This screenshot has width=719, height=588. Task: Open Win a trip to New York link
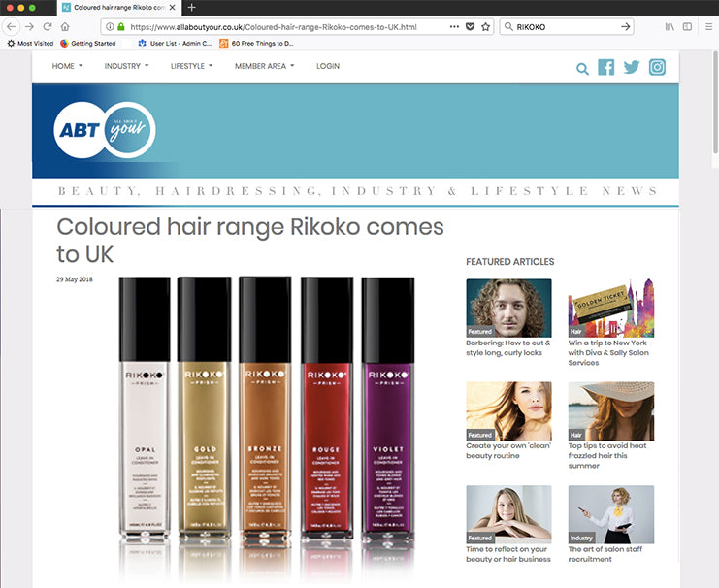click(608, 353)
